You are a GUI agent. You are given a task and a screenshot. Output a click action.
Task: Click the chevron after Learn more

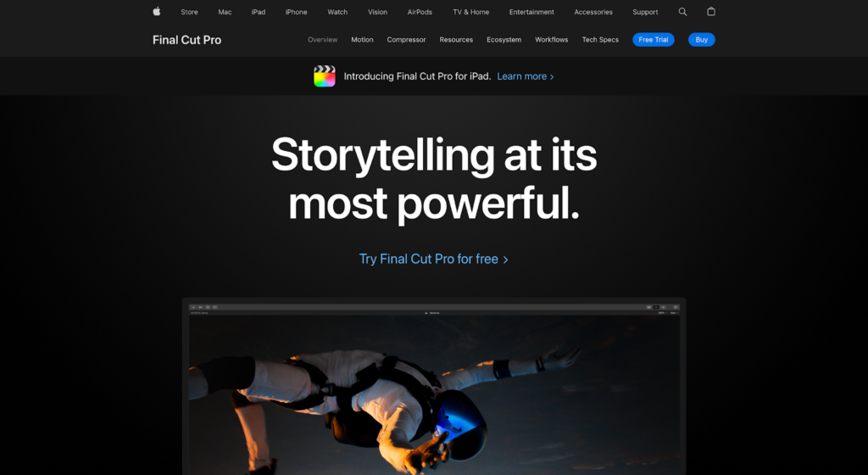click(x=552, y=77)
